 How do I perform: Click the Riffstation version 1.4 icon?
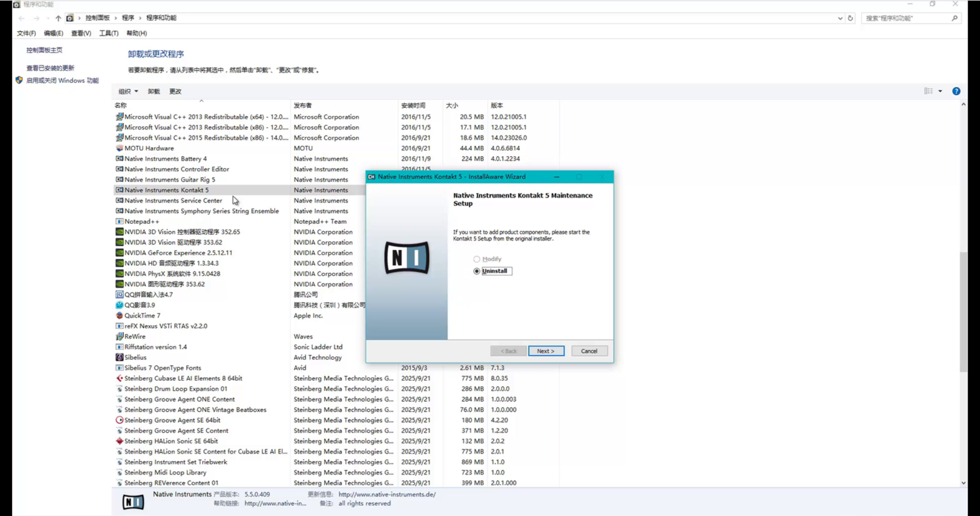[x=119, y=347]
